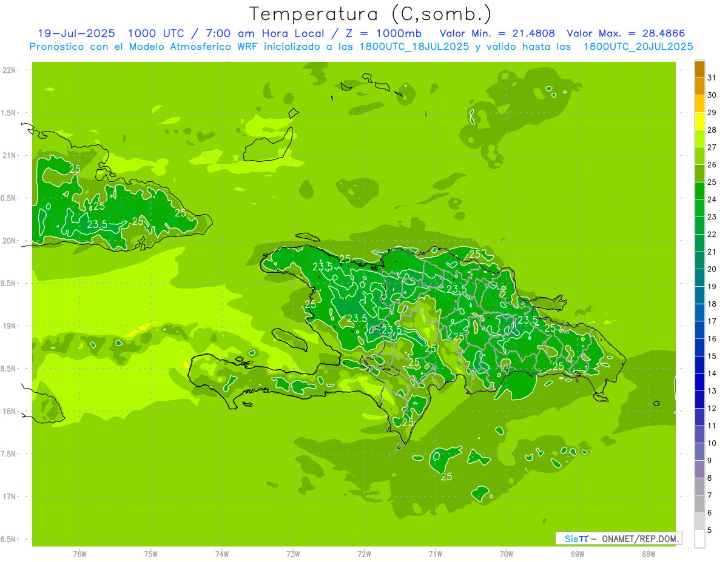Click the "74W" longitude label
Viewport: 728px width, 562px height.
222,554
